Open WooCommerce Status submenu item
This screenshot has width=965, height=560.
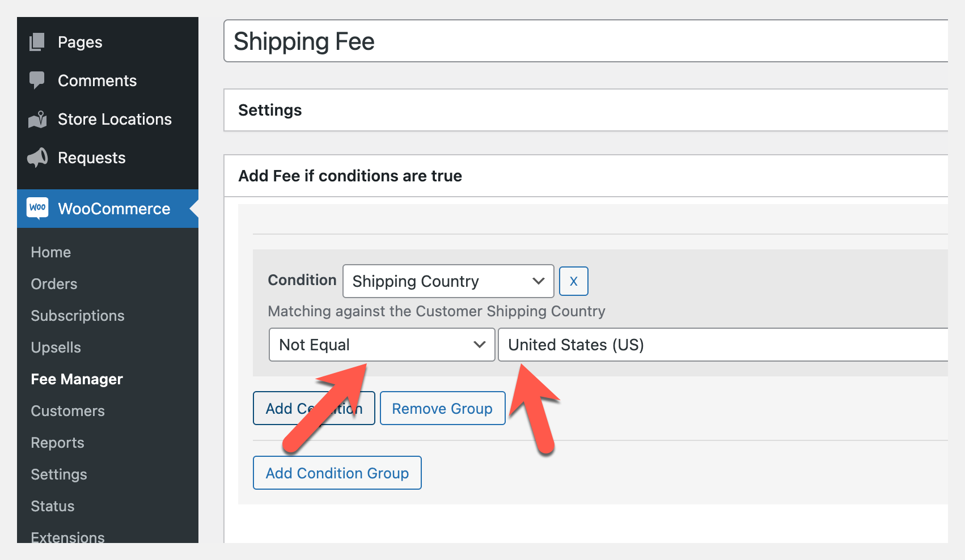pos(53,506)
